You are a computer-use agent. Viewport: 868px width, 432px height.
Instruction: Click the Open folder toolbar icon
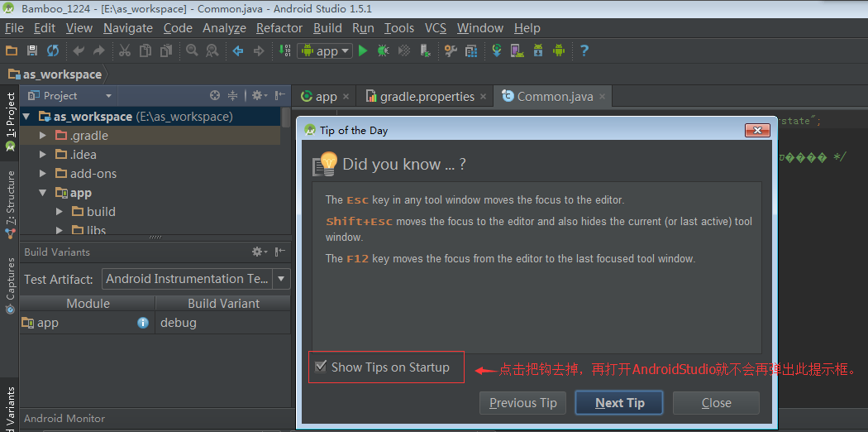coord(12,51)
